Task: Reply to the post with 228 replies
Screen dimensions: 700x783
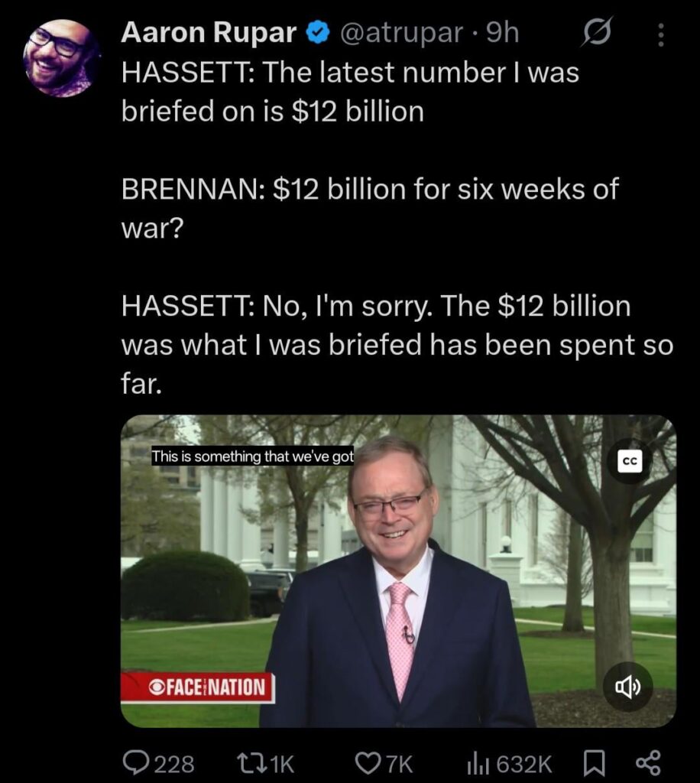Action: pyautogui.click(x=159, y=763)
